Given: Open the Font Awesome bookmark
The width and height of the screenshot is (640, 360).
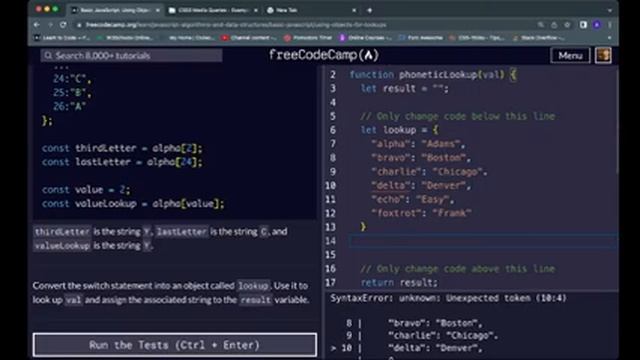Looking at the screenshot, I should tap(420, 38).
